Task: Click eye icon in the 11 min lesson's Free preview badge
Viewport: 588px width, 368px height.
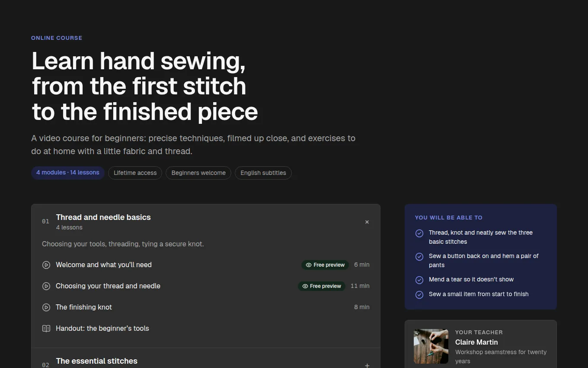Action: point(305,286)
